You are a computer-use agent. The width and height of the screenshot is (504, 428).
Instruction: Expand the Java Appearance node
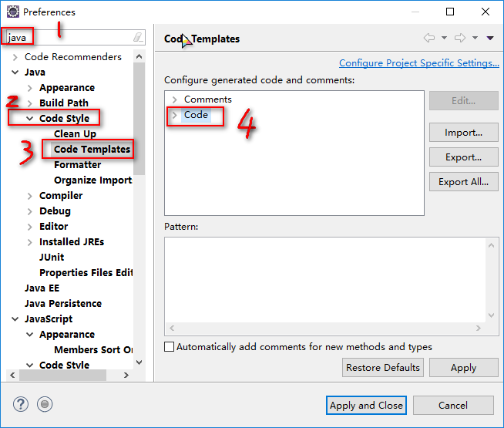pyautogui.click(x=29, y=88)
